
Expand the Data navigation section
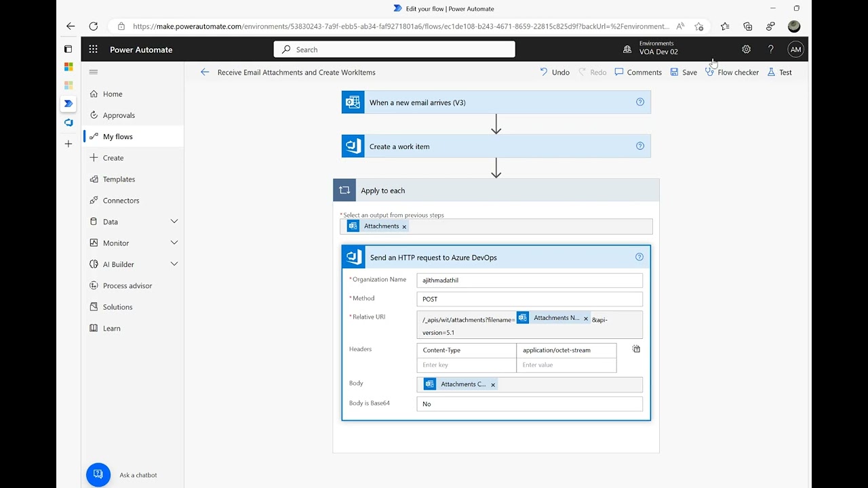[174, 222]
